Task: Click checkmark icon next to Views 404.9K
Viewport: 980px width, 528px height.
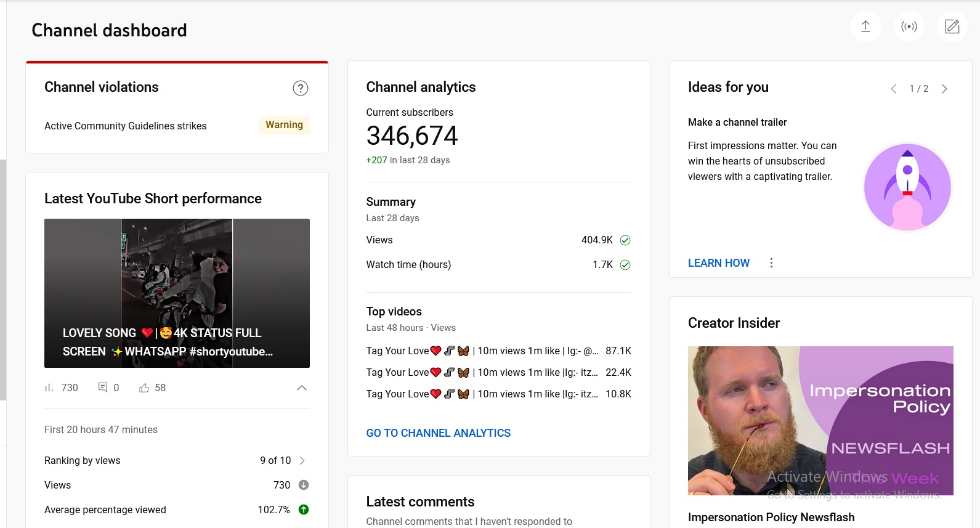Action: [x=625, y=240]
